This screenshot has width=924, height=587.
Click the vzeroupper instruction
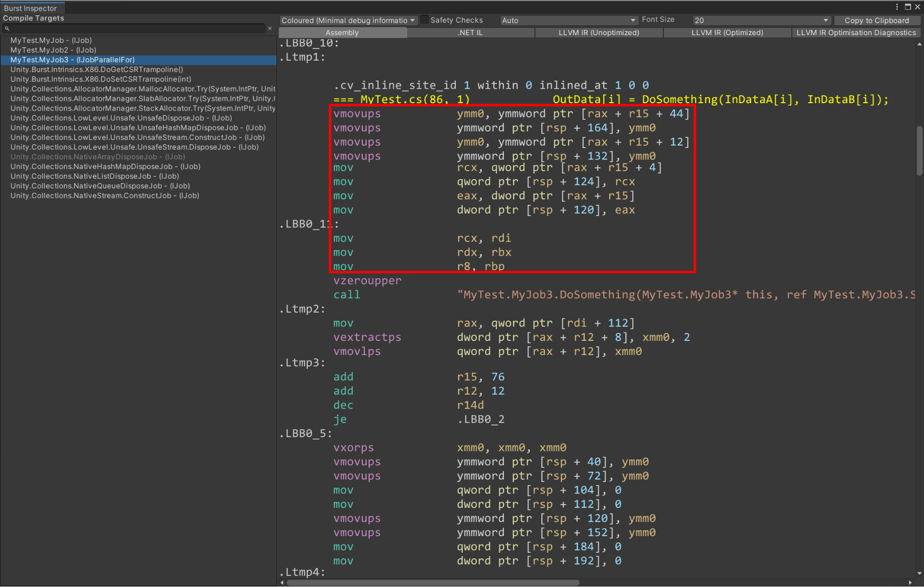coord(367,281)
